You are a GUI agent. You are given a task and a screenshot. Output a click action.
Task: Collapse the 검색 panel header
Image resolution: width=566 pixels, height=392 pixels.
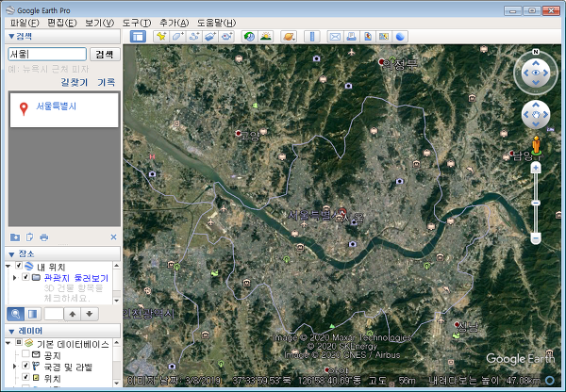[x=62, y=36]
